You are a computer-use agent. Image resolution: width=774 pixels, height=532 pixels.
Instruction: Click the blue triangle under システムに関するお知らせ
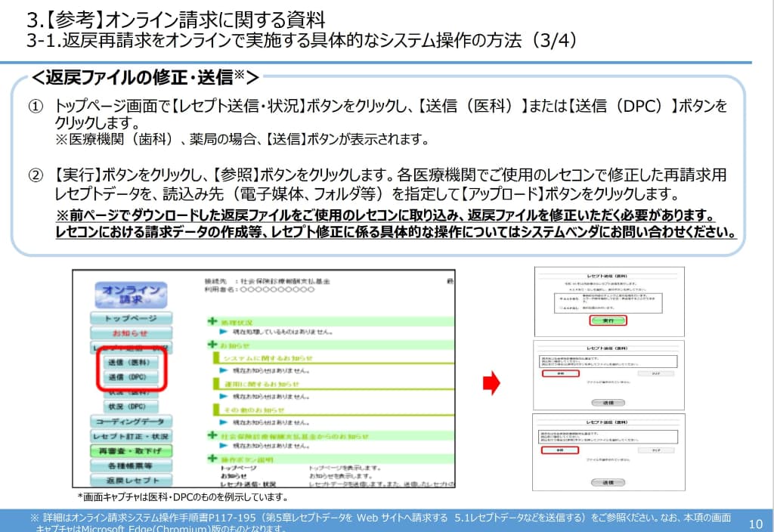click(223, 370)
